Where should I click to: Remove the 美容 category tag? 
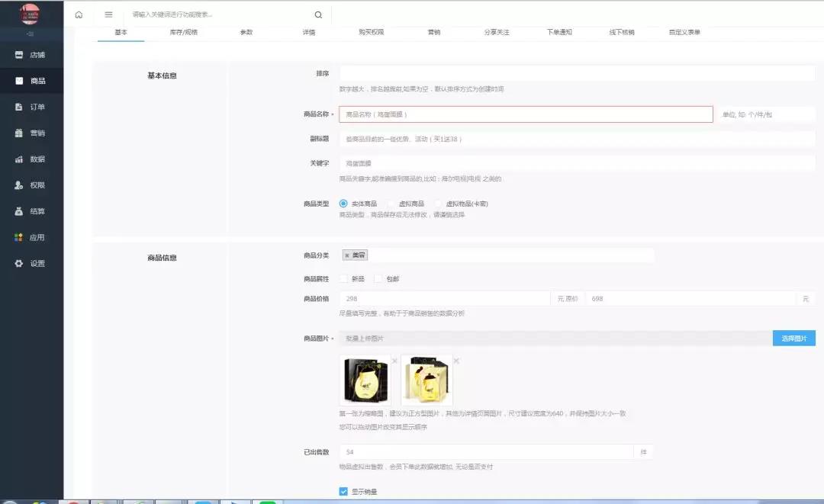(347, 255)
